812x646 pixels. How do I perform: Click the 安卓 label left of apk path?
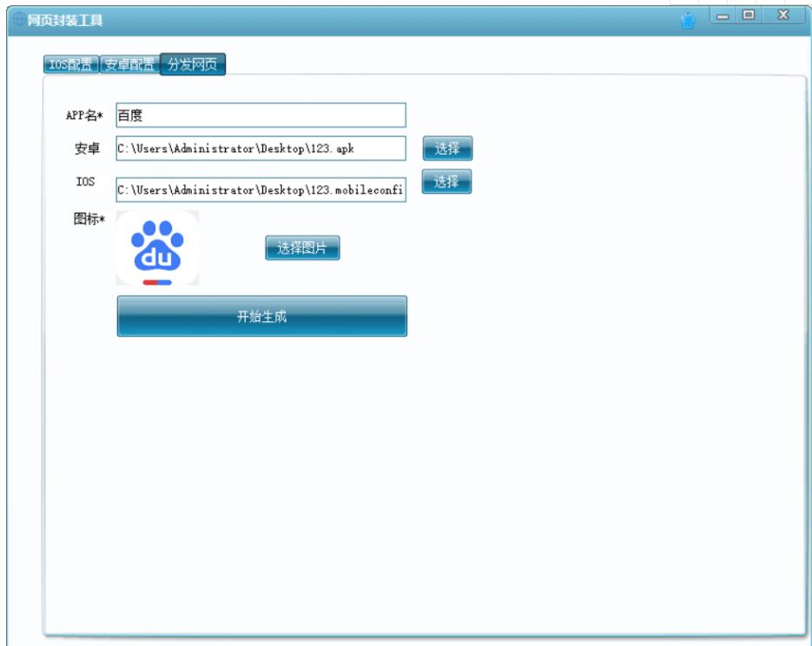[x=87, y=148]
